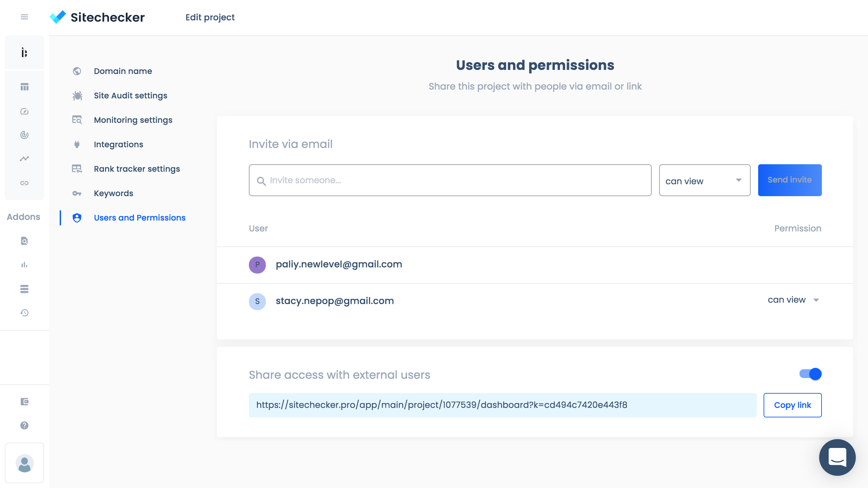This screenshot has width=868, height=488.
Task: Click the hamburger menu icon
Action: [24, 17]
